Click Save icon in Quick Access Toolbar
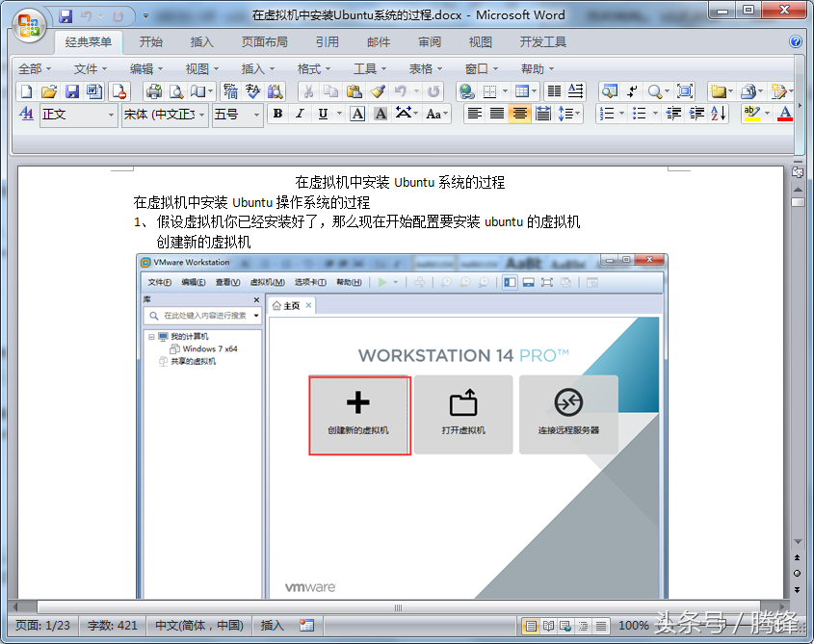This screenshot has height=644, width=814. tap(66, 16)
